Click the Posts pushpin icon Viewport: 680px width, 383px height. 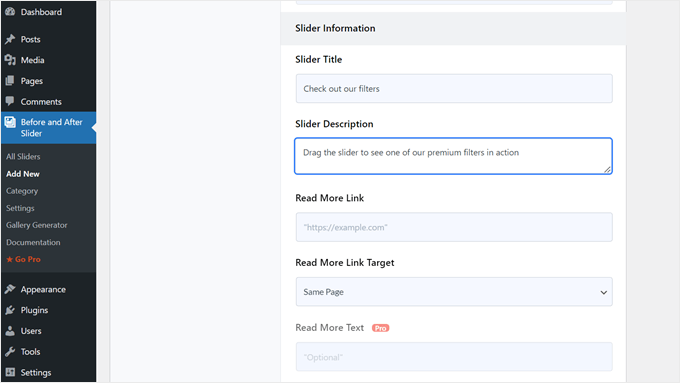point(10,39)
